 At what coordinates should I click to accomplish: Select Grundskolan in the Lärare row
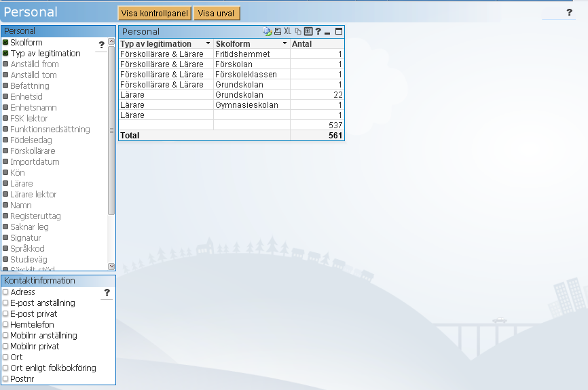tap(252, 95)
